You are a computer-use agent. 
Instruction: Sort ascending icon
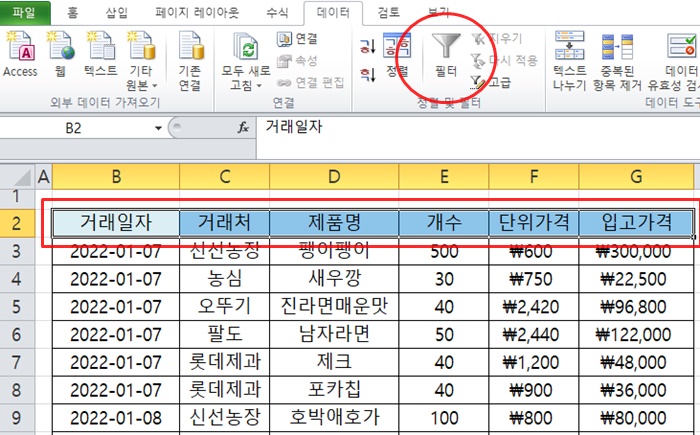pos(368,46)
